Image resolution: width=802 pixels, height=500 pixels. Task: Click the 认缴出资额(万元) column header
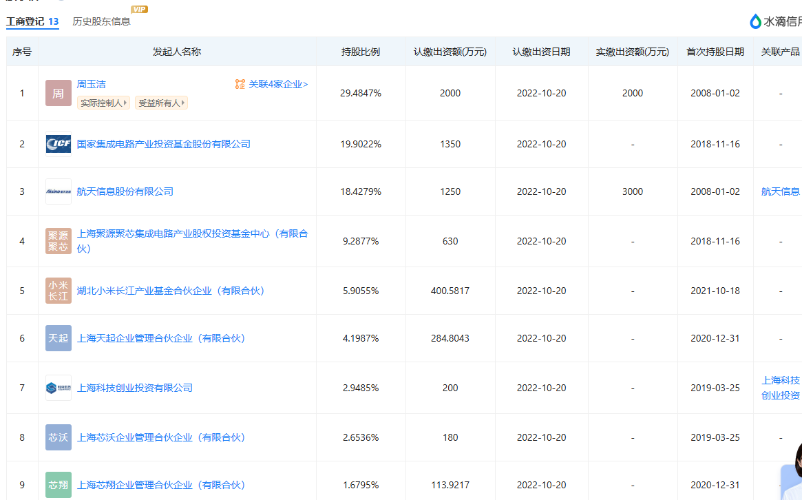pos(450,52)
